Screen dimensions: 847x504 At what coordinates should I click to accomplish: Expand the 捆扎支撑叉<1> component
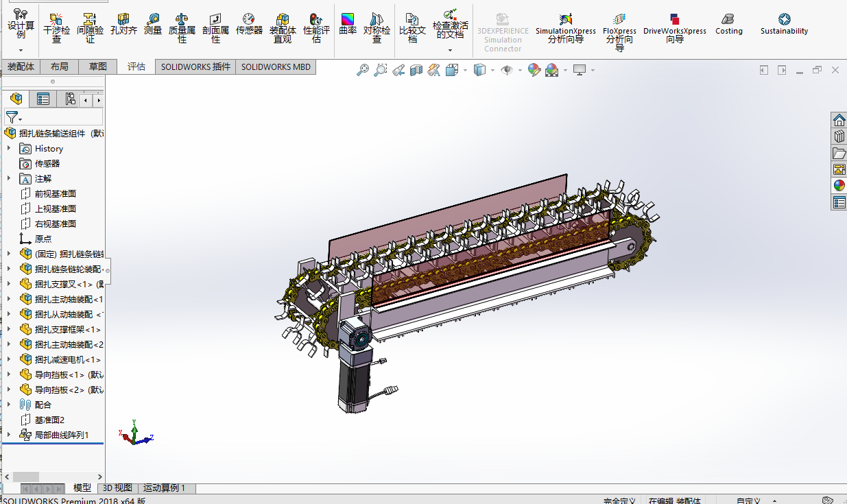click(9, 284)
